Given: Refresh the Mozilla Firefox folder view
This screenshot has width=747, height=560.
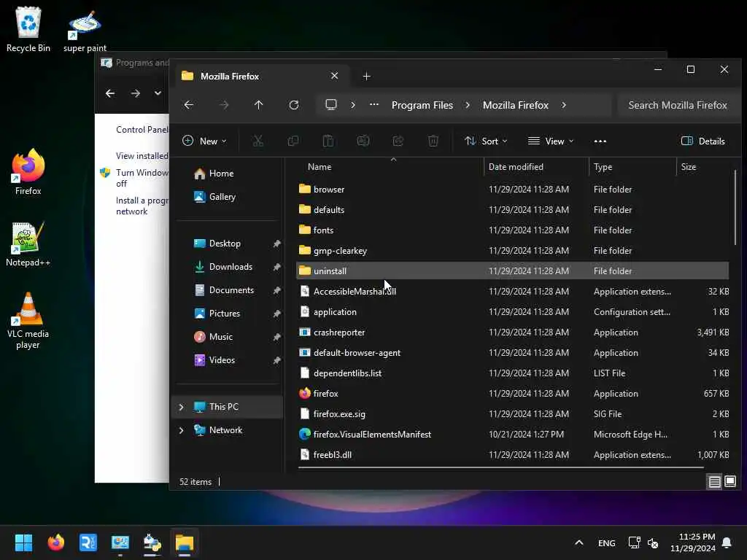Looking at the screenshot, I should tap(294, 105).
